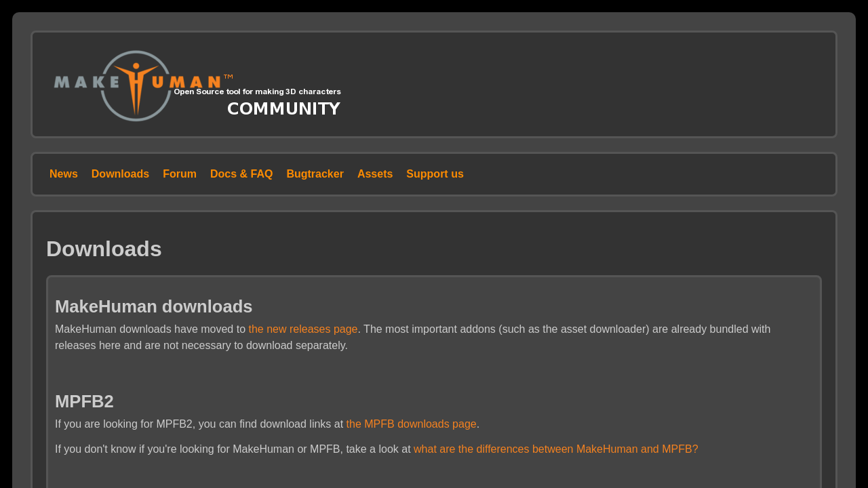Open the Assets nav link
The image size is (868, 488).
tap(375, 174)
